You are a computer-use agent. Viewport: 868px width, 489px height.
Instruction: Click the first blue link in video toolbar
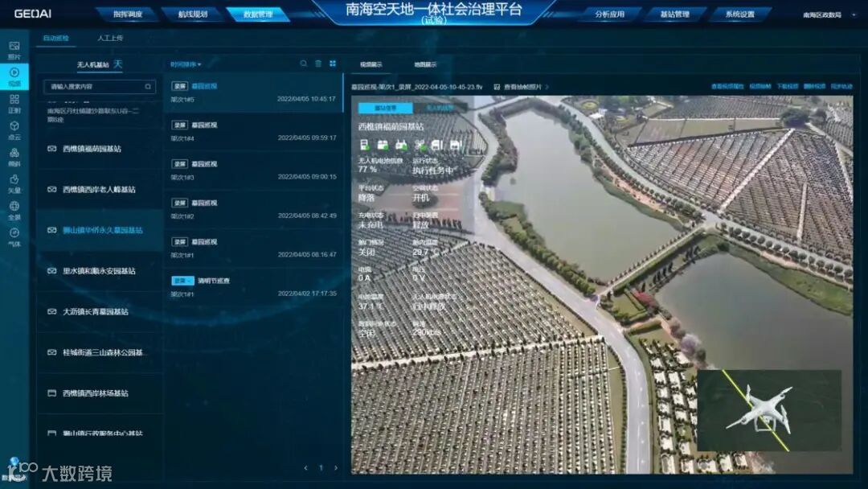pos(727,87)
